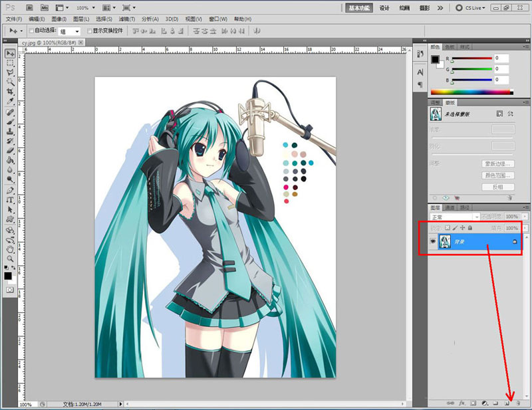Switch to the 路径 tab

[464, 207]
